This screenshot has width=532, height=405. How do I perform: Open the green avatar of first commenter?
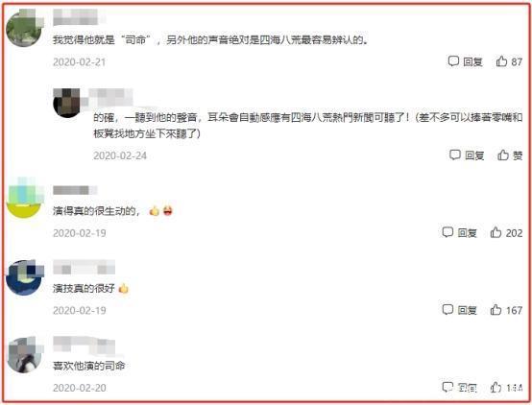click(x=25, y=28)
